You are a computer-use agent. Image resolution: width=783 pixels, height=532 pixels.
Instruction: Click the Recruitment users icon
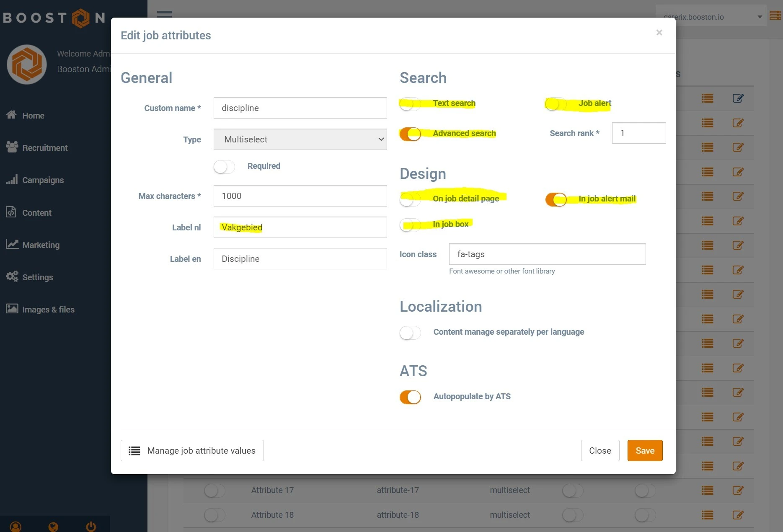tap(12, 147)
